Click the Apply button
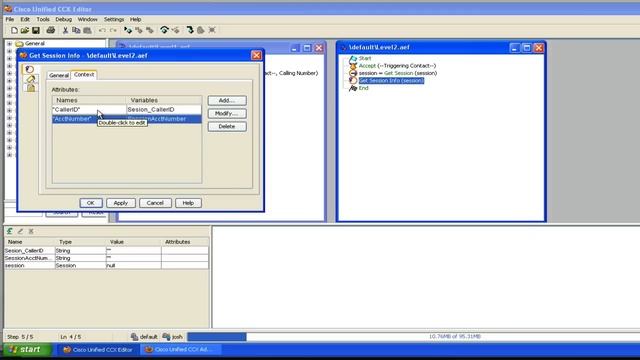Screen dimensions: 640x360 [x=121, y=203]
